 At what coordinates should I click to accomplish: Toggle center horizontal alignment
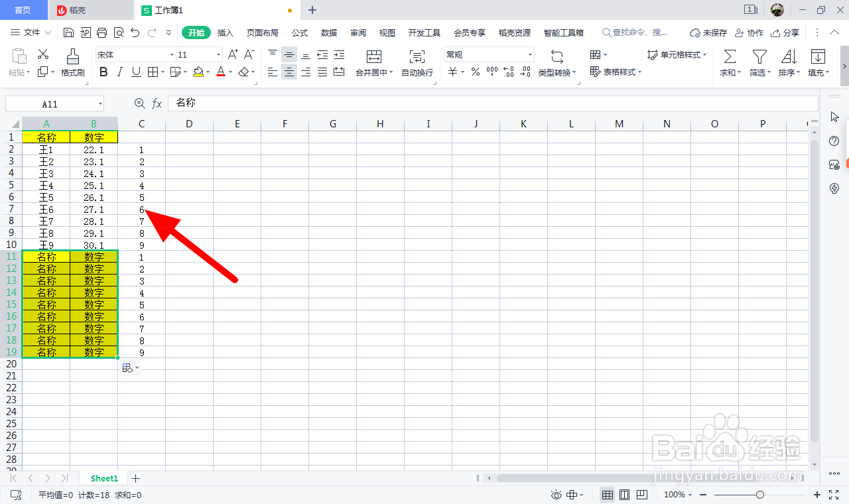(x=289, y=72)
